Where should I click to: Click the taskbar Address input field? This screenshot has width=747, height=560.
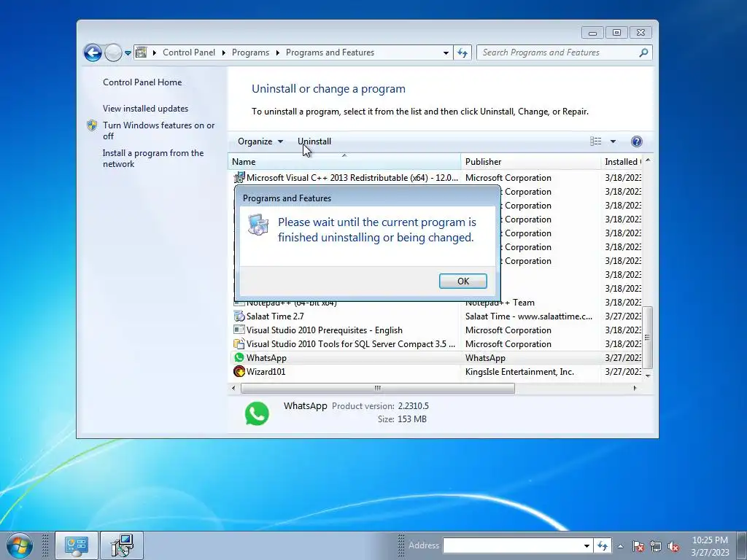(x=512, y=545)
